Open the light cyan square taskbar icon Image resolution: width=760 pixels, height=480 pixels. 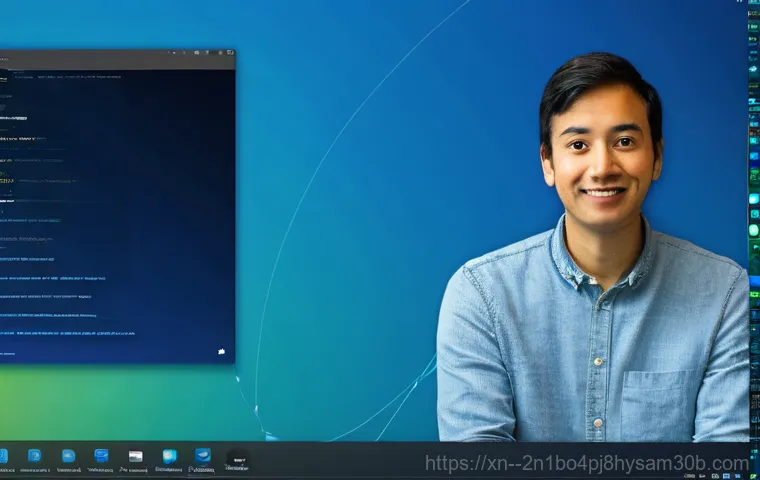[169, 456]
